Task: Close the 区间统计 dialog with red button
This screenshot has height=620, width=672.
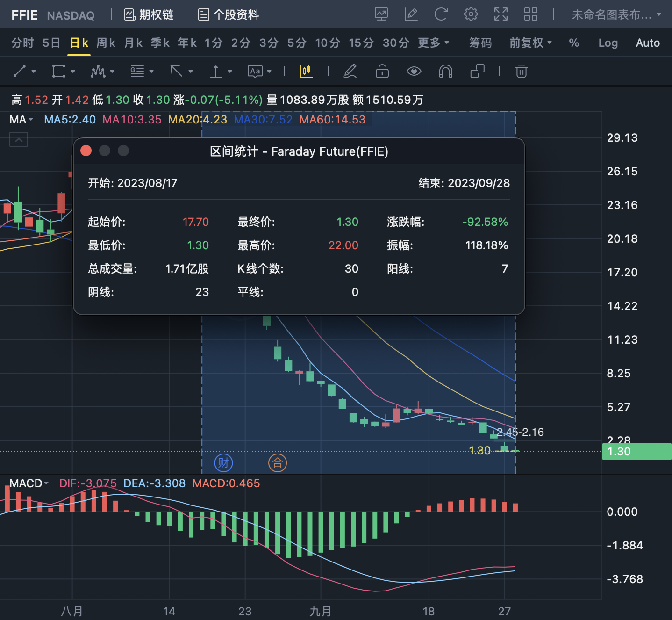Action: point(86,151)
